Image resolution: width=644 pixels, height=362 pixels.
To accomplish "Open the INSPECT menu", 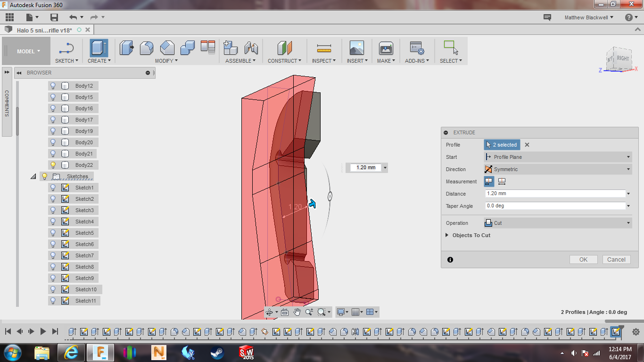I will [x=324, y=61].
